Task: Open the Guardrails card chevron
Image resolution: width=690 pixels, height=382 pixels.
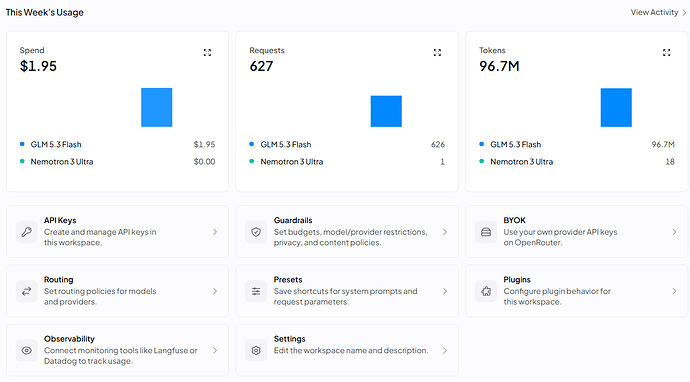Action: pyautogui.click(x=445, y=232)
